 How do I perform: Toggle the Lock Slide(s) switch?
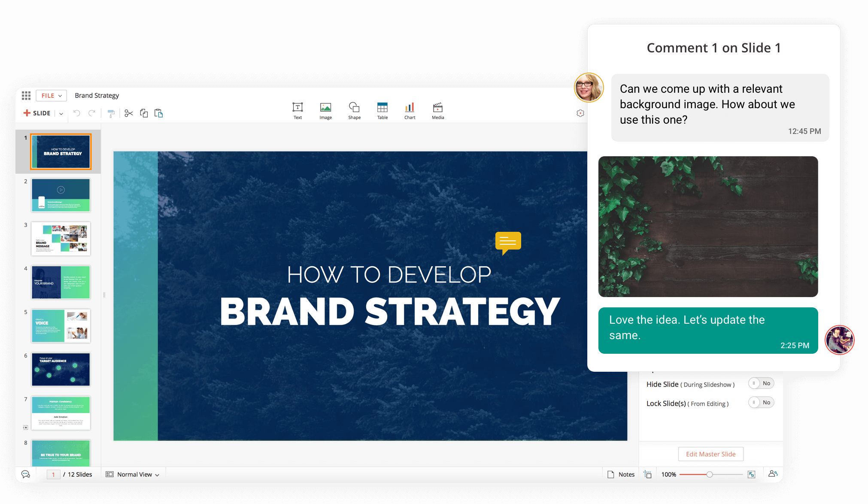(x=761, y=403)
